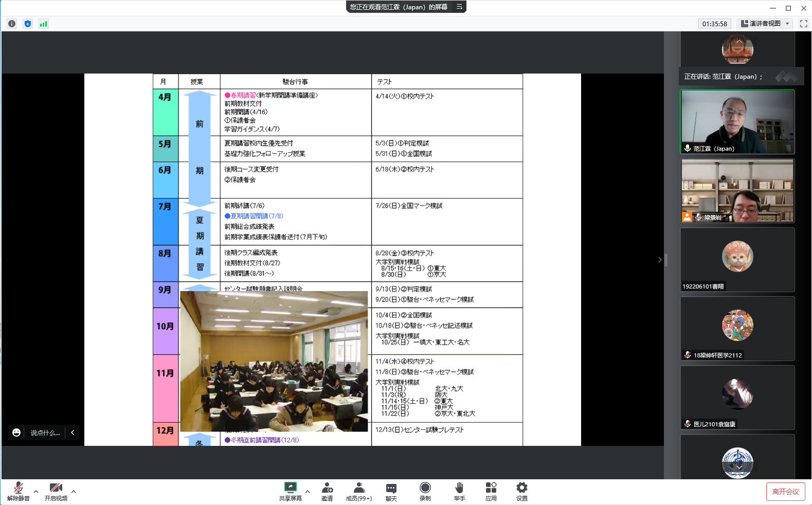Turn on camera via 开启视频
Image resolution: width=812 pixels, height=505 pixels.
[56, 491]
